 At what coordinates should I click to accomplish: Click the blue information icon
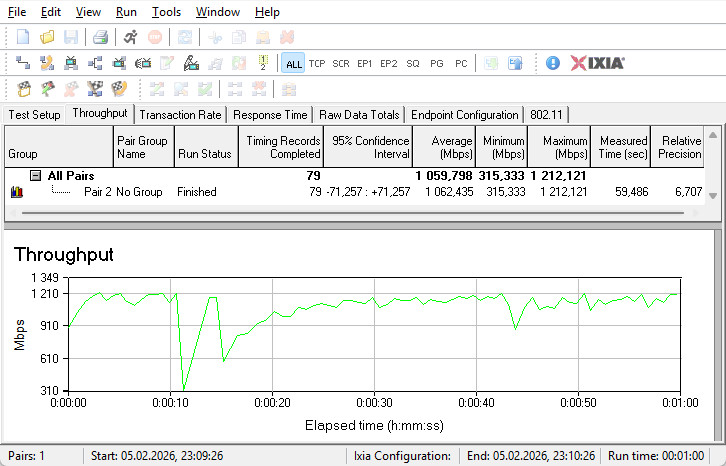[553, 63]
